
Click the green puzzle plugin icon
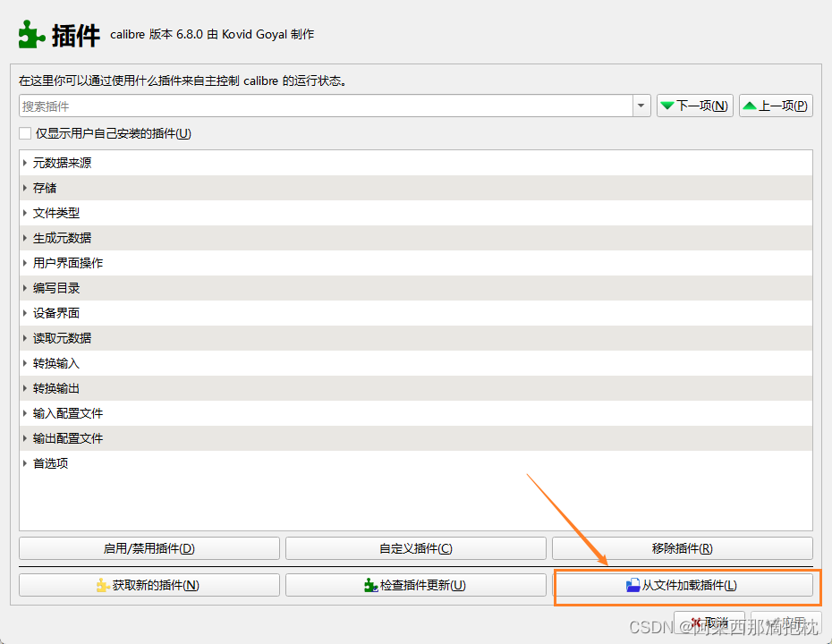pyautogui.click(x=31, y=35)
